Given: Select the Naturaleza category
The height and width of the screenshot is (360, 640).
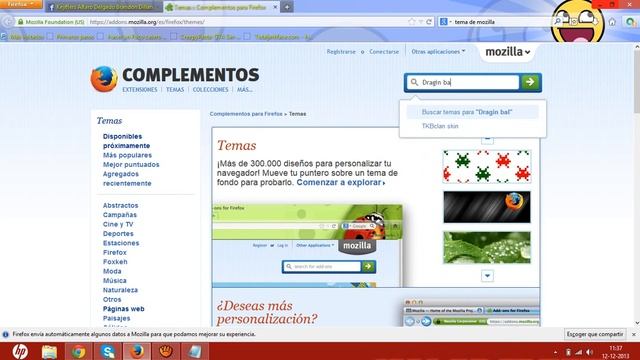Looking at the screenshot, I should click(120, 290).
